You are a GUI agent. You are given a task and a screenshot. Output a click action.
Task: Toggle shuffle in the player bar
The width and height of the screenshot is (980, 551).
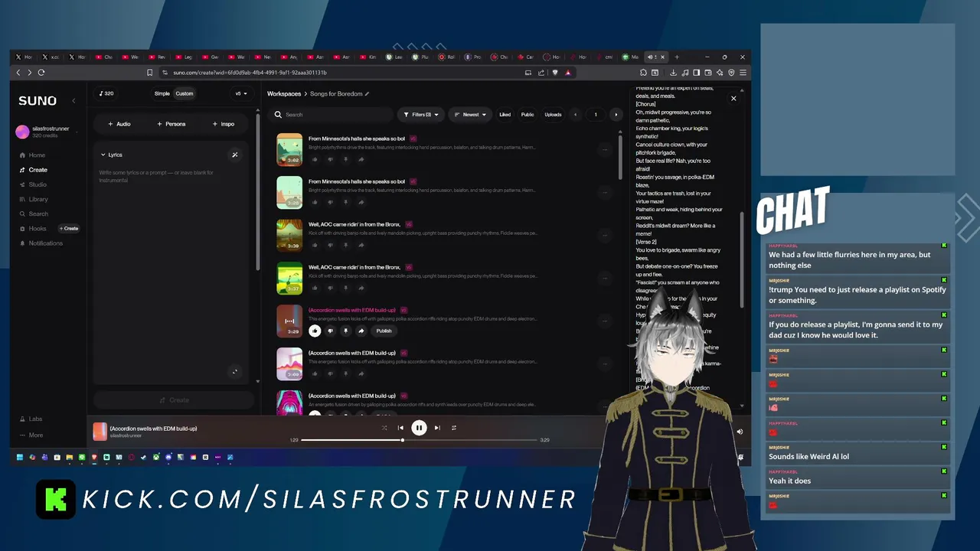coord(384,428)
